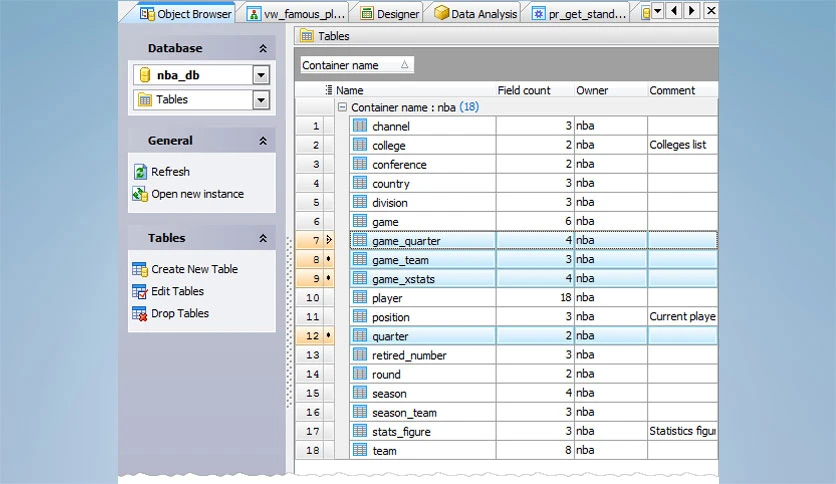Click the table icon next to round

coord(360,374)
